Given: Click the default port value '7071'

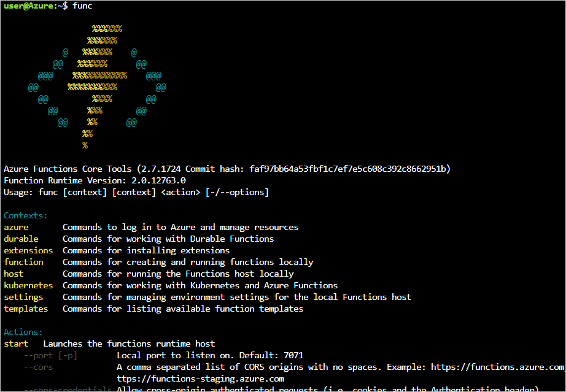Looking at the screenshot, I should pyautogui.click(x=293, y=356).
